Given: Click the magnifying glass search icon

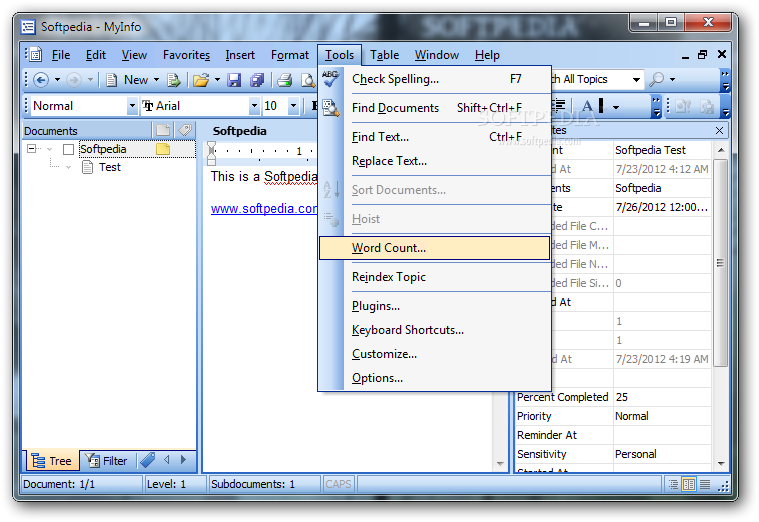Looking at the screenshot, I should (656, 79).
